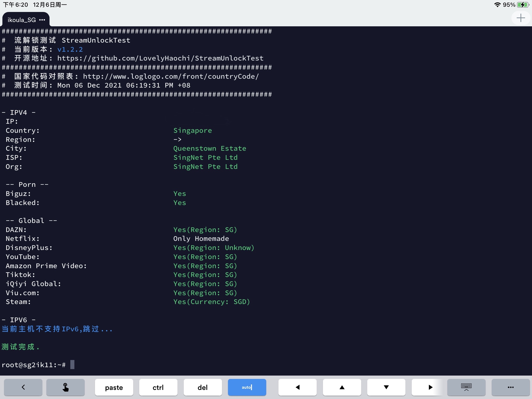Toggle the blue auto button
532x399 pixels.
pos(247,387)
